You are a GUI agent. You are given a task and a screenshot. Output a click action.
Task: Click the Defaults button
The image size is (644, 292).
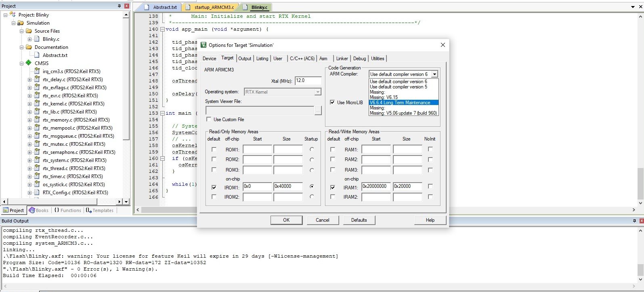pyautogui.click(x=359, y=220)
